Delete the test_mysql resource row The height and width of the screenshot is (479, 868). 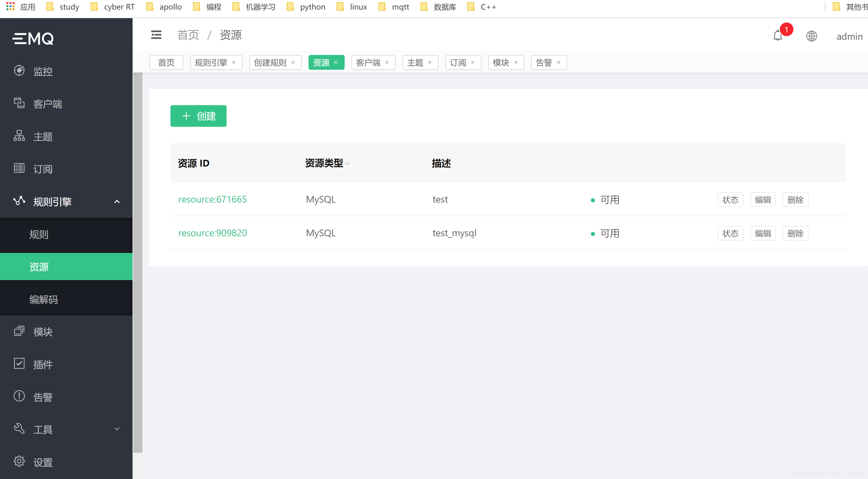pyautogui.click(x=795, y=233)
